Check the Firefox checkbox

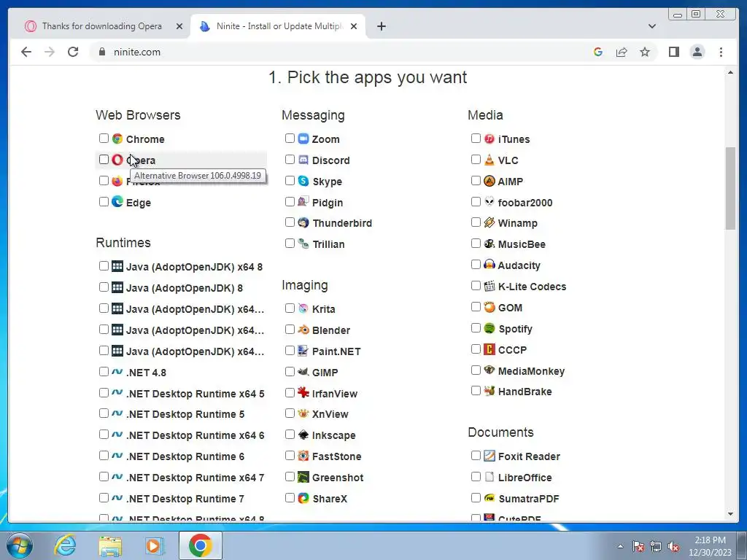[104, 181]
